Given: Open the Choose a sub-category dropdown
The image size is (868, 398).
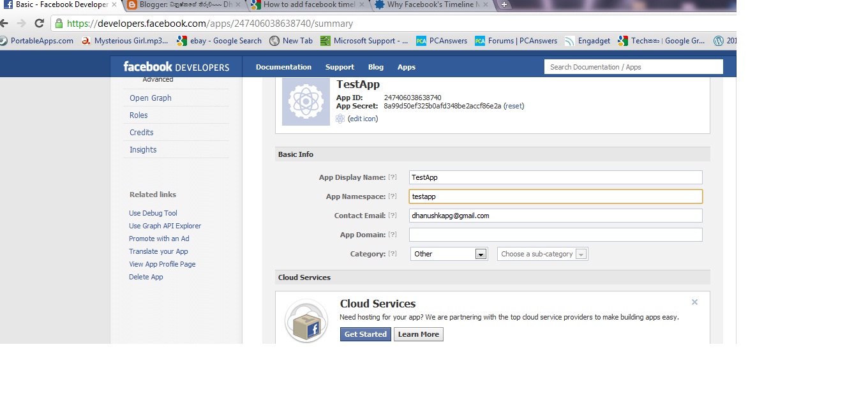Looking at the screenshot, I should pos(542,254).
